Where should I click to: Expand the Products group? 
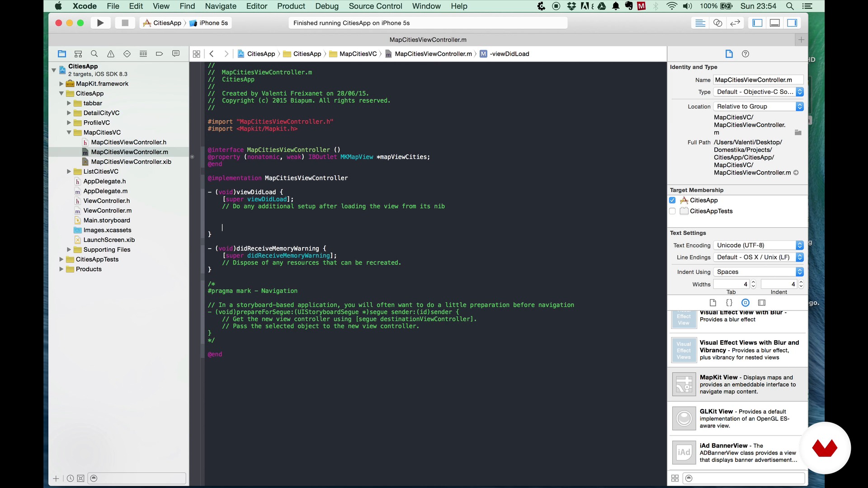pyautogui.click(x=61, y=269)
